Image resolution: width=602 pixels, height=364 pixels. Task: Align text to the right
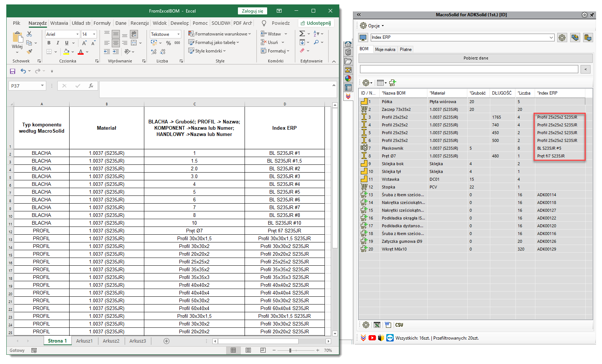pyautogui.click(x=125, y=43)
